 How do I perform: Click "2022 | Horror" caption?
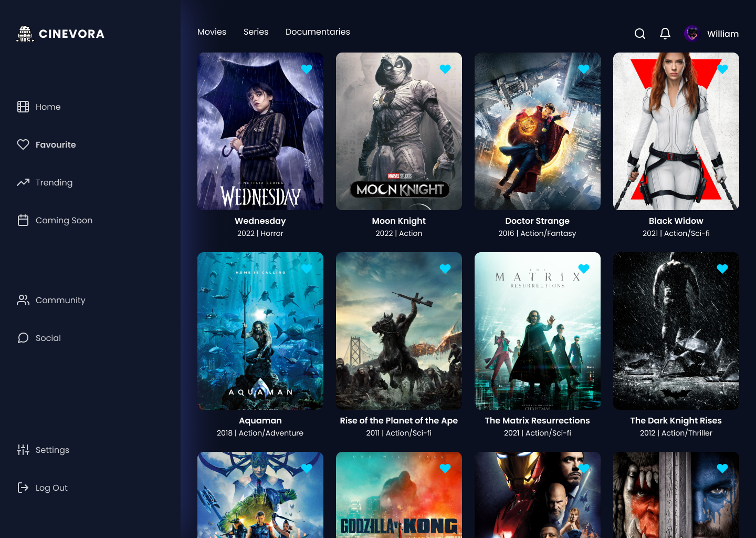(260, 233)
